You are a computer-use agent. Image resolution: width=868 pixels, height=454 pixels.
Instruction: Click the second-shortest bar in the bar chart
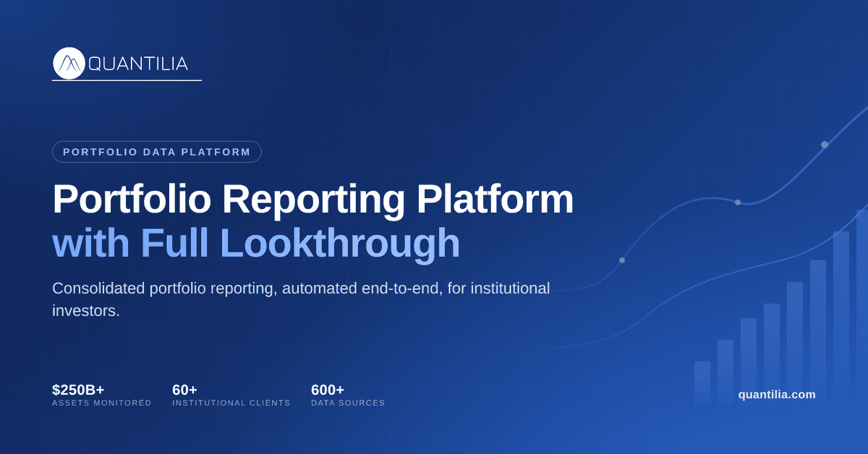(725, 372)
